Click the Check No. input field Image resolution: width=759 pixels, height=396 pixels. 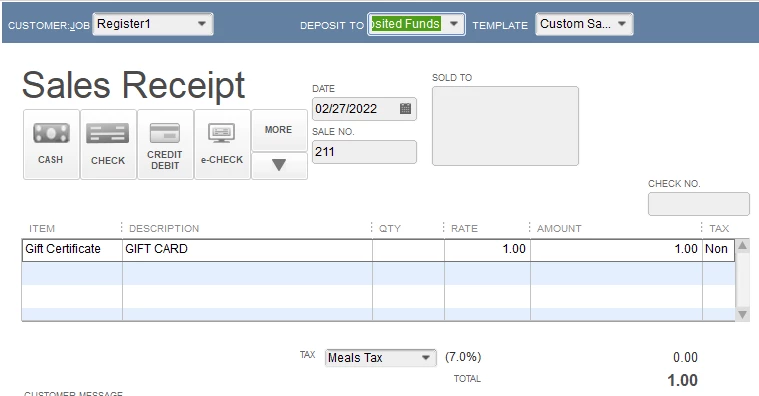click(698, 204)
